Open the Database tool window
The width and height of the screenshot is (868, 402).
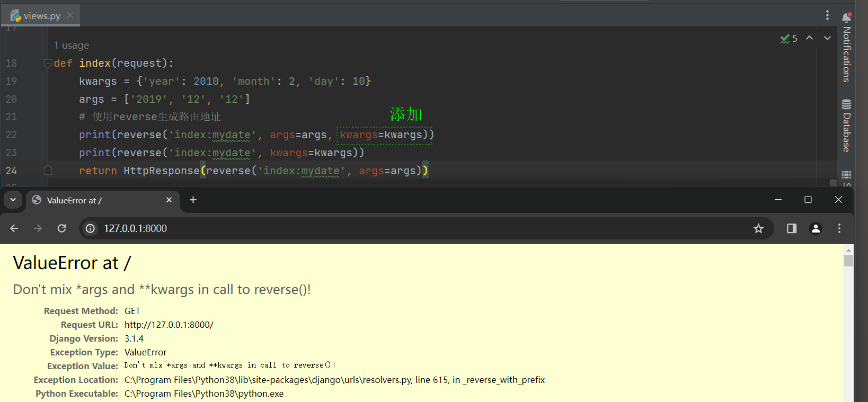point(846,126)
